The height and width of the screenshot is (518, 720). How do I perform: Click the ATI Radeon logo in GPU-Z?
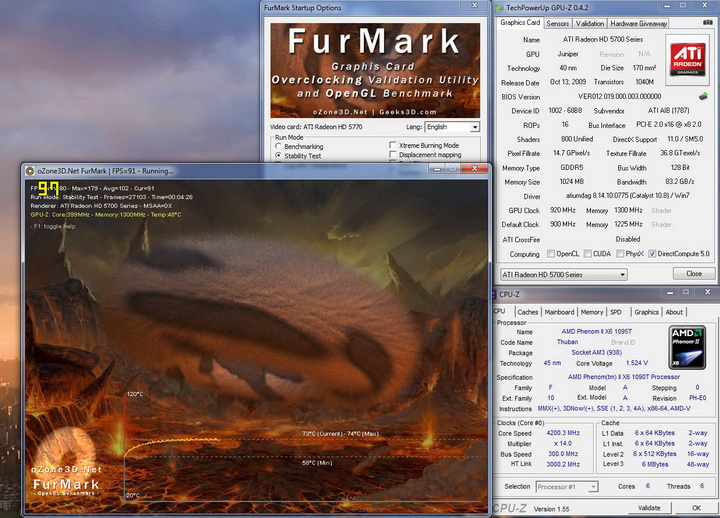tap(687, 60)
